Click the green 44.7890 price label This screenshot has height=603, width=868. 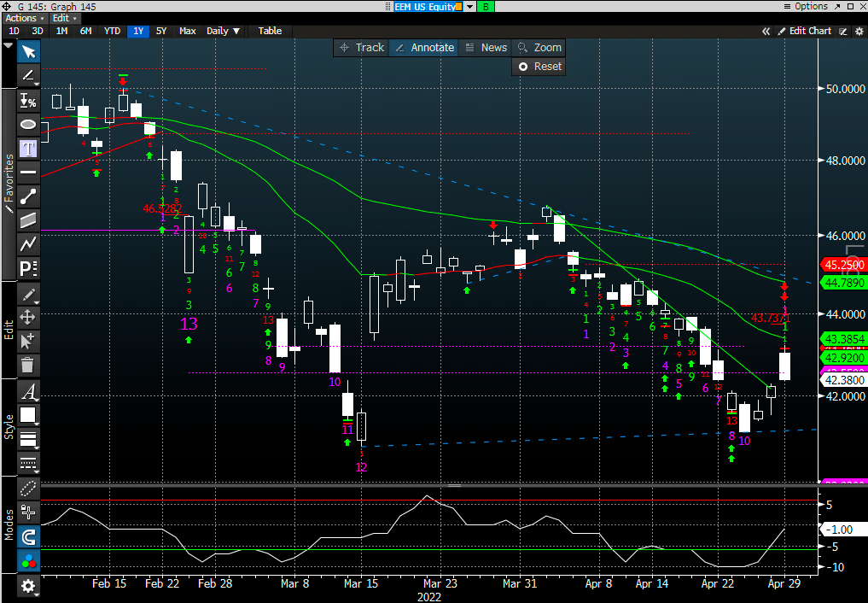point(843,283)
